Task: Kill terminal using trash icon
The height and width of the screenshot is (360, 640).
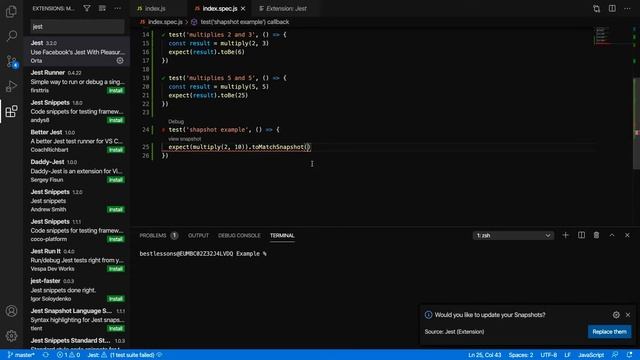Action: point(596,235)
